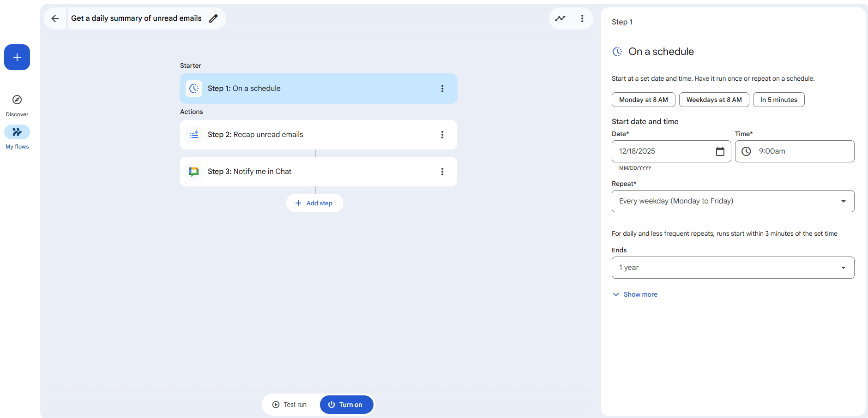Open three-dot menu for Step 1

point(442,89)
